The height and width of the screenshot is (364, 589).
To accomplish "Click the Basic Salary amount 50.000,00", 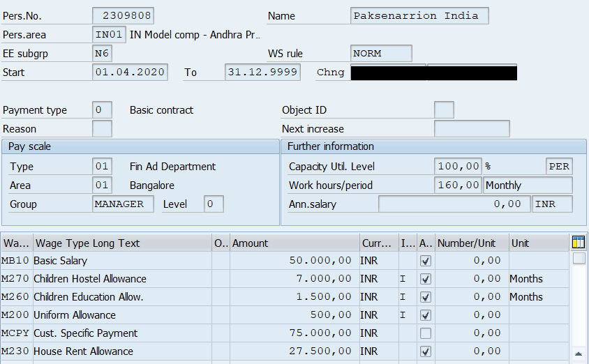I will tap(293, 261).
